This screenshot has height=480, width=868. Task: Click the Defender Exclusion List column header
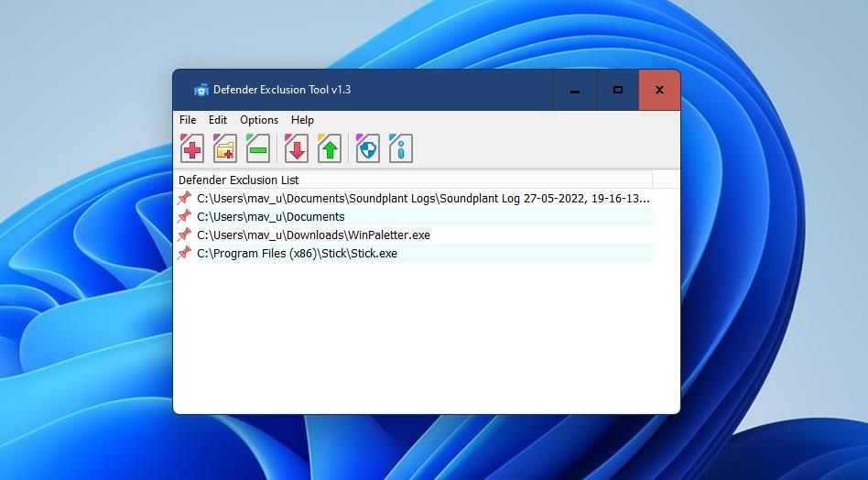point(414,180)
